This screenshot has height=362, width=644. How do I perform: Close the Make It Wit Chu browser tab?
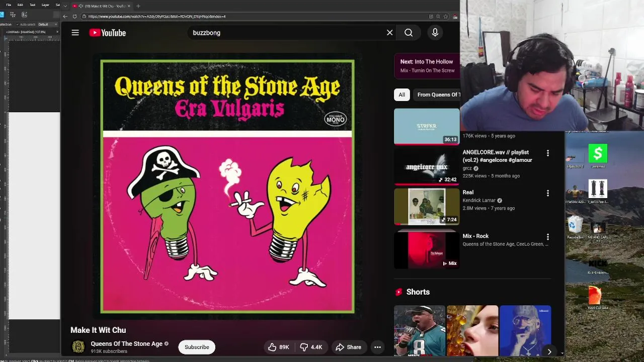(x=129, y=6)
